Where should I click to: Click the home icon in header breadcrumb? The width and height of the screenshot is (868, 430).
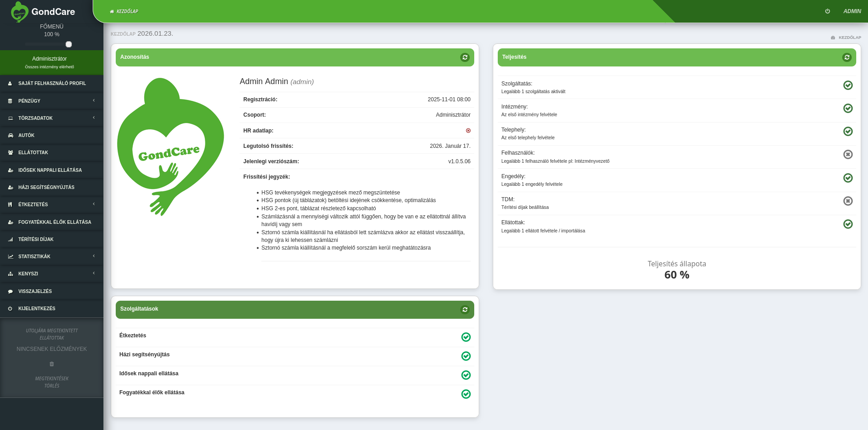[x=112, y=11]
